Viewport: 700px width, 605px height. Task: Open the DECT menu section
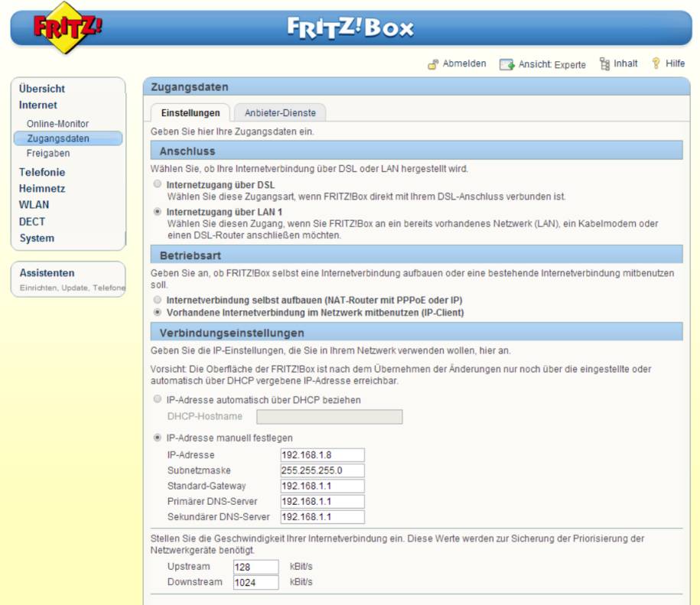[31, 222]
